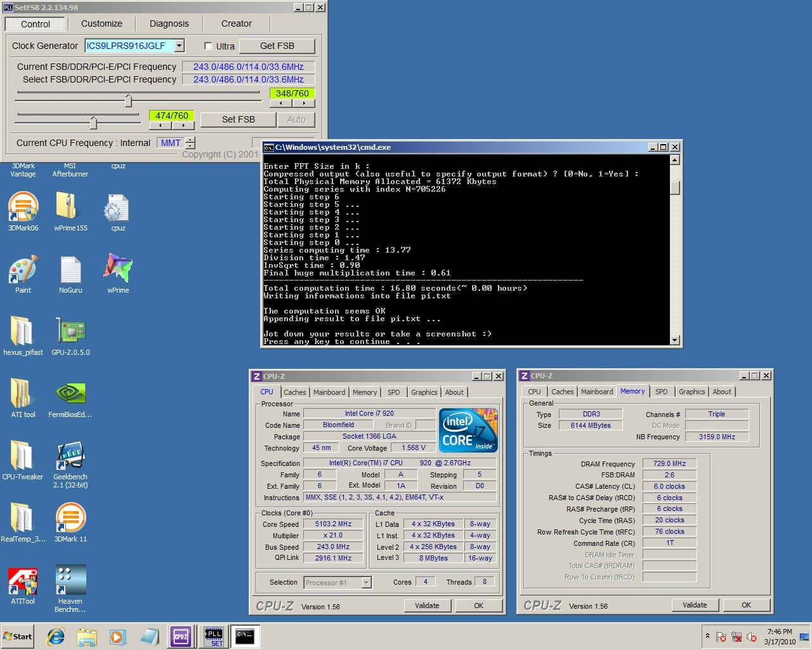Image resolution: width=812 pixels, height=650 pixels.
Task: Click the DRAM Frequency 729.0 MHz value
Action: click(x=670, y=463)
